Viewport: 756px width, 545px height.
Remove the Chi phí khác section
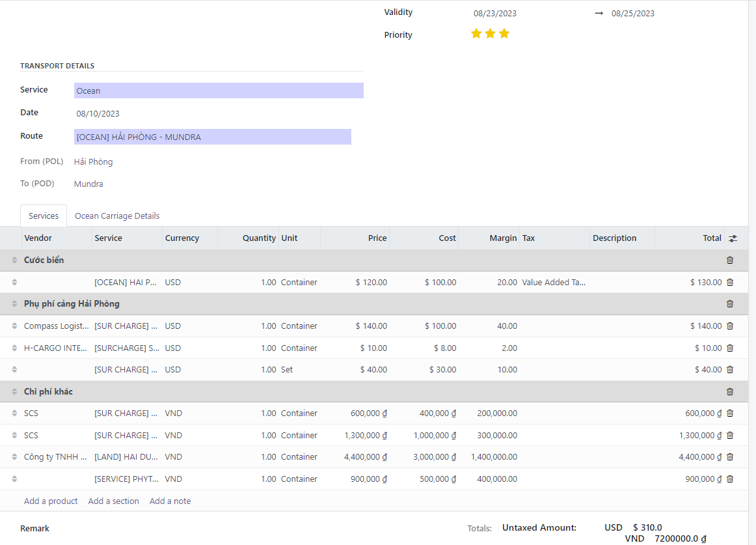(729, 392)
